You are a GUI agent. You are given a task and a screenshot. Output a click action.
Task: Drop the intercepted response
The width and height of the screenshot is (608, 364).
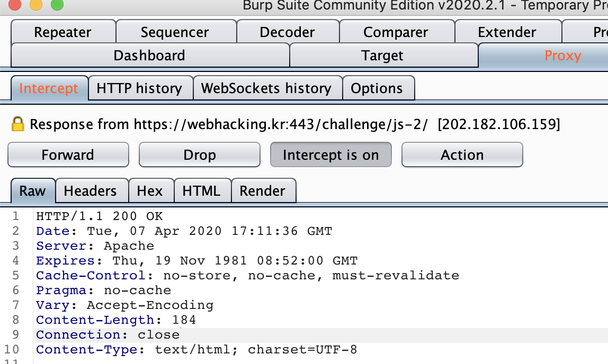coord(199,155)
